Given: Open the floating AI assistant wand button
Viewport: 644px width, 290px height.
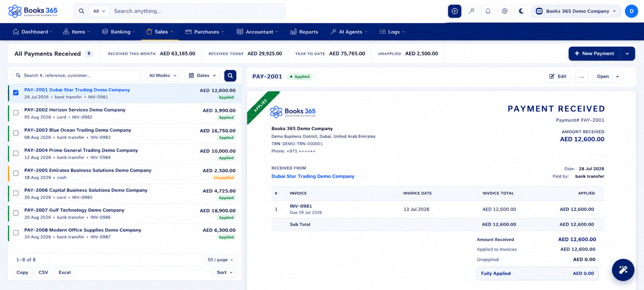Looking at the screenshot, I should point(623,270).
